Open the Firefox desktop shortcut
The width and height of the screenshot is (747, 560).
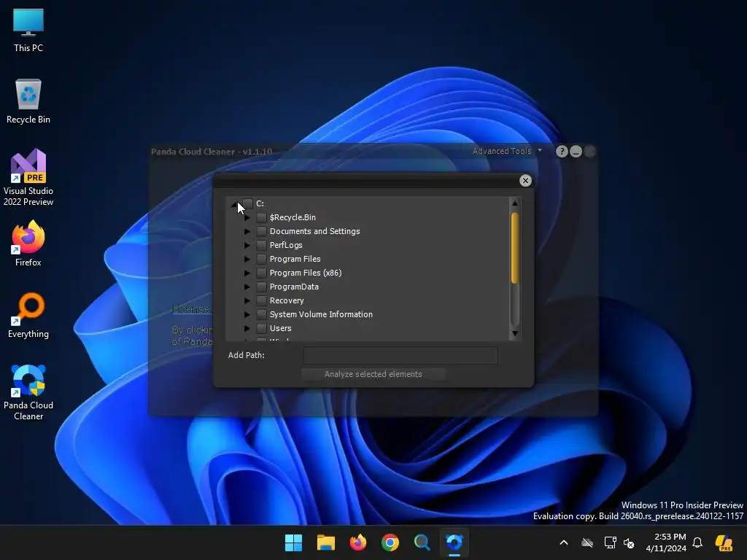[x=28, y=244]
